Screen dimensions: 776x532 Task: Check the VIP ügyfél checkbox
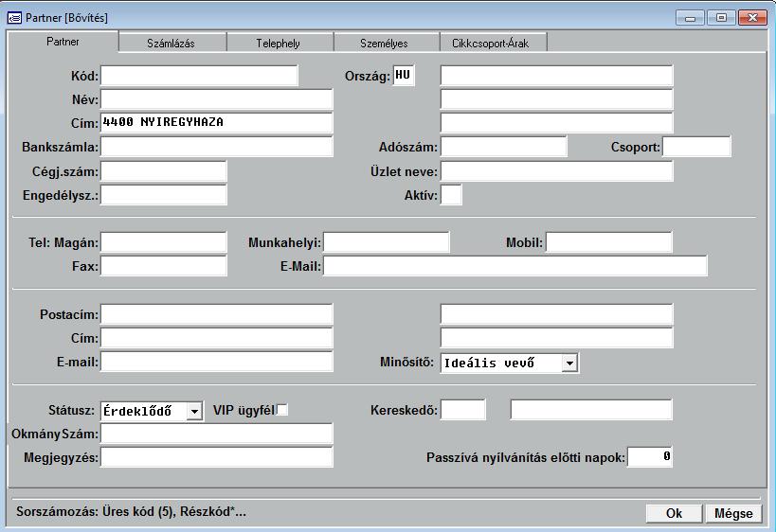[282, 410]
